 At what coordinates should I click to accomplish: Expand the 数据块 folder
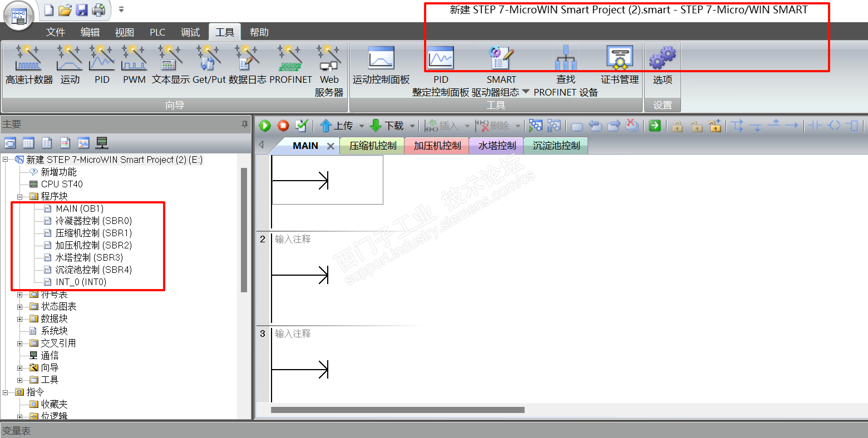point(19,318)
